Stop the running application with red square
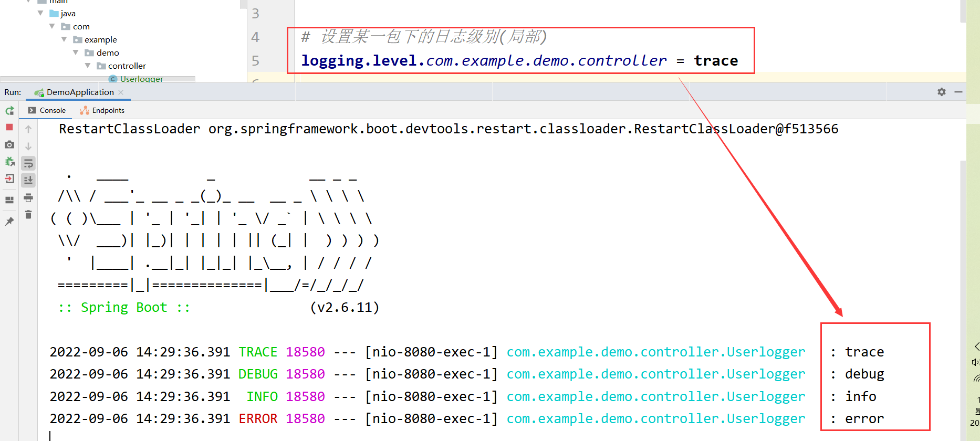 click(9, 127)
